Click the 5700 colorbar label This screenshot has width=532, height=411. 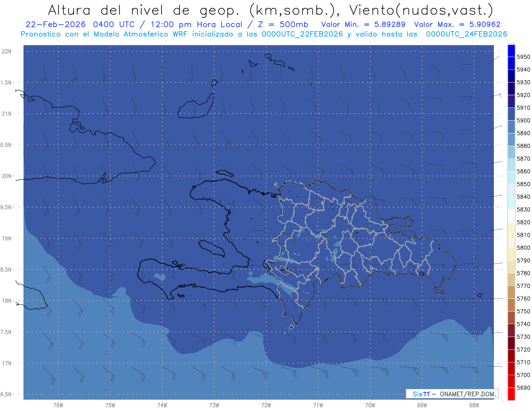(x=523, y=375)
